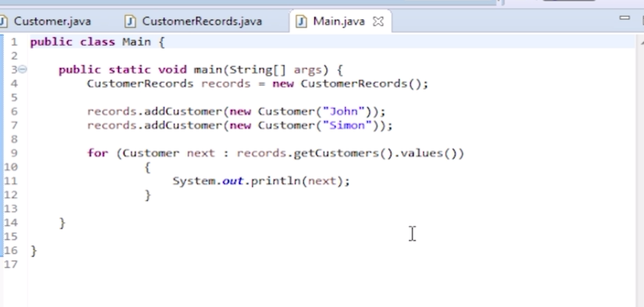The image size is (644, 307).
Task: Click line number 9 in the gutter
Action: 14,153
